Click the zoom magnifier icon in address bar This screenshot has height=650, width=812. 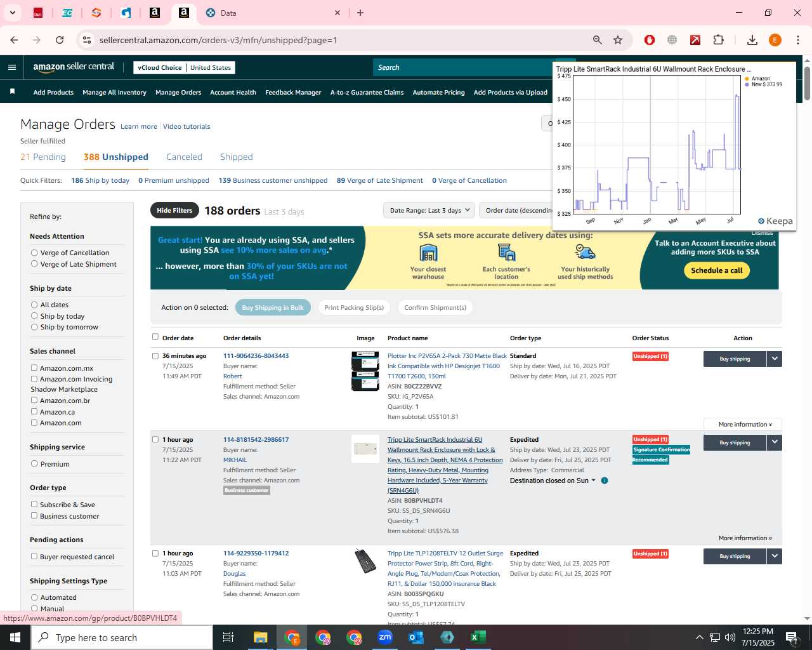[597, 40]
